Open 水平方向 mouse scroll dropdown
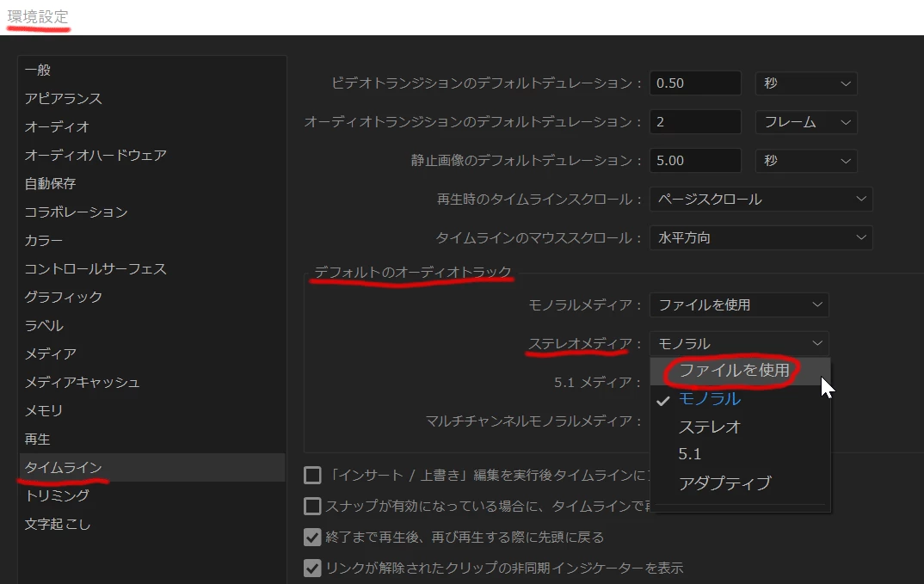The image size is (924, 584). coord(761,238)
